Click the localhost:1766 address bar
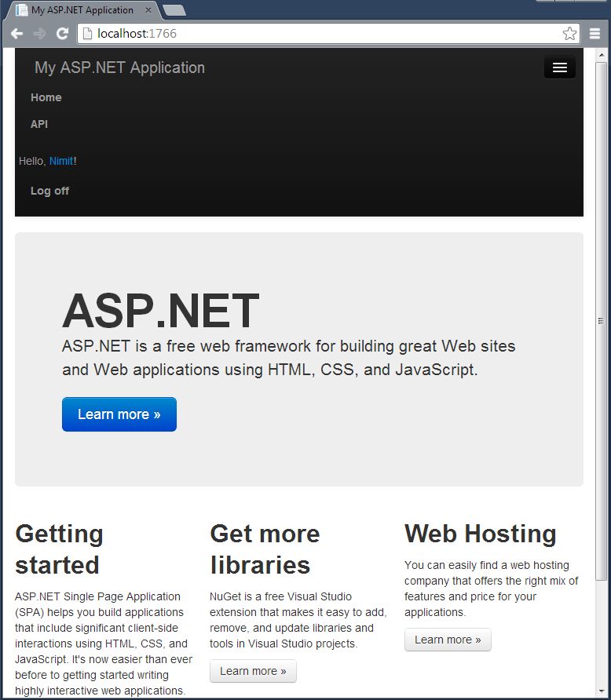This screenshot has height=700, width=611. 328,34
